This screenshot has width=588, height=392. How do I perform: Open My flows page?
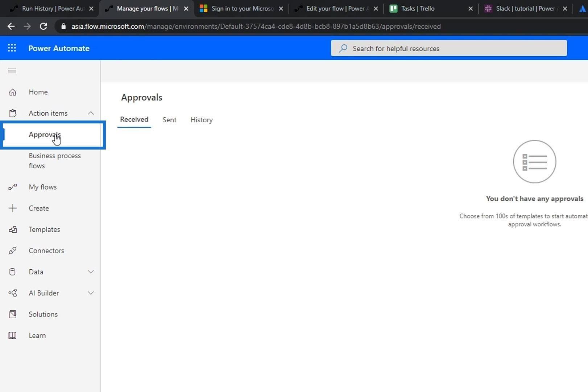(43, 187)
